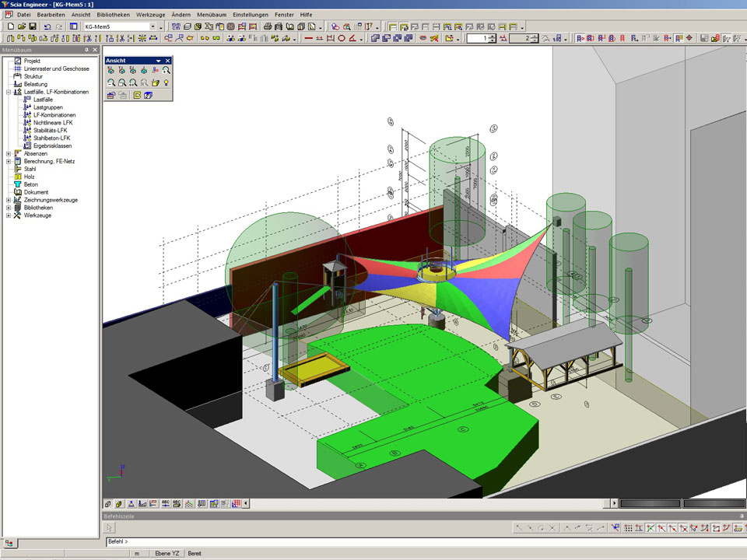The width and height of the screenshot is (747, 560).
Task: Click the light bulb icon in Ansicht
Action: coord(166,82)
